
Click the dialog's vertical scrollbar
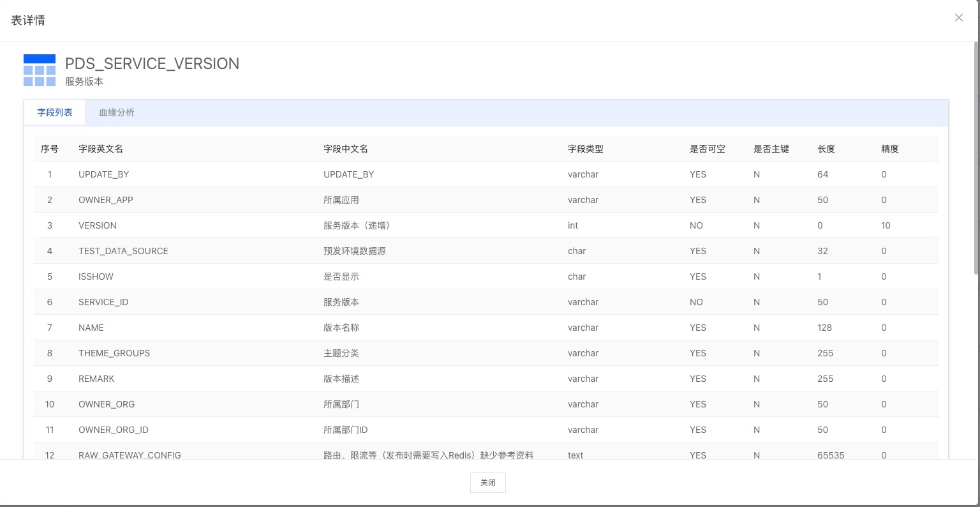pos(976,160)
